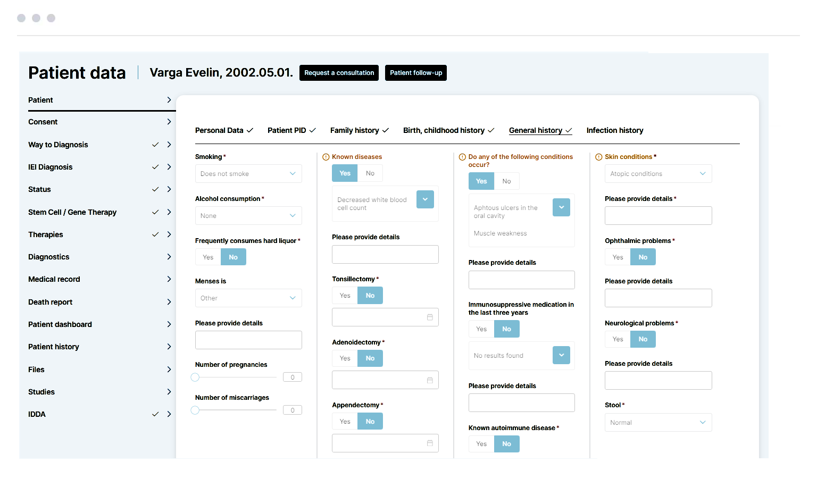This screenshot has width=817, height=504.
Task: Switch to the Infection history tab
Action: 615,130
